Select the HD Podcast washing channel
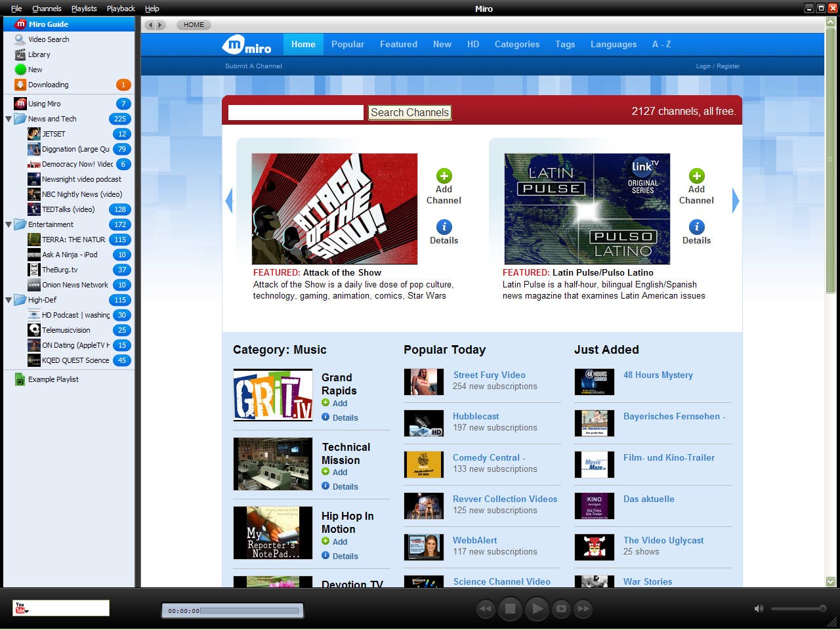840x630 pixels. tap(69, 315)
